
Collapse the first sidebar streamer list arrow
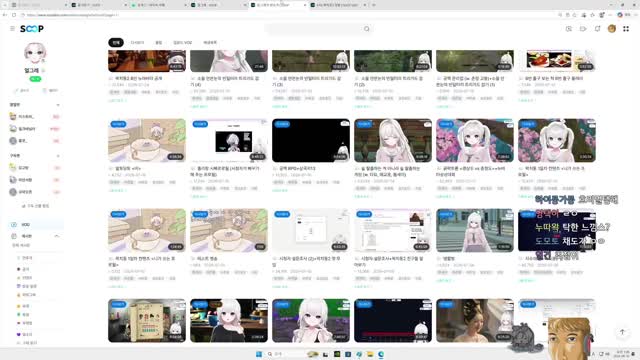58,105
